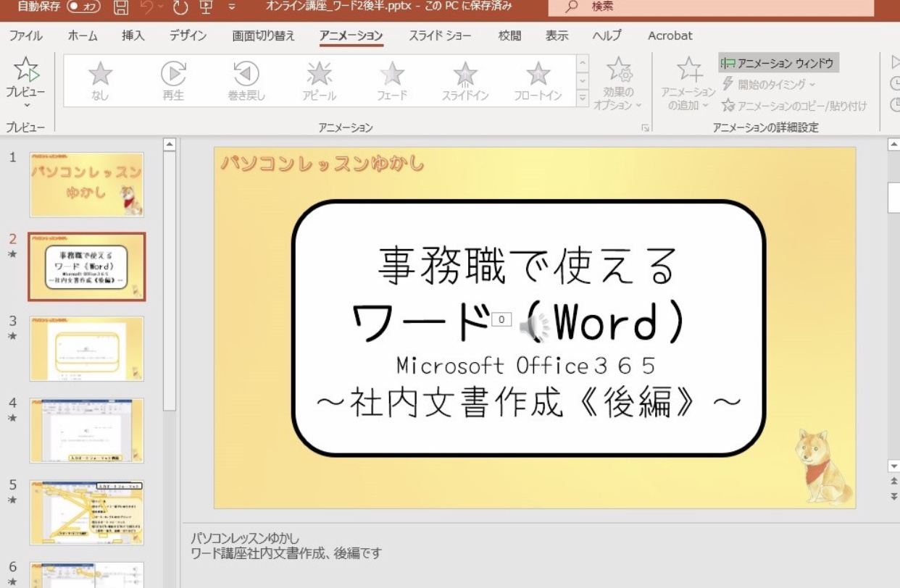Play animations via star beside slide 3
Image resolution: width=900 pixels, height=588 pixels.
[12, 336]
